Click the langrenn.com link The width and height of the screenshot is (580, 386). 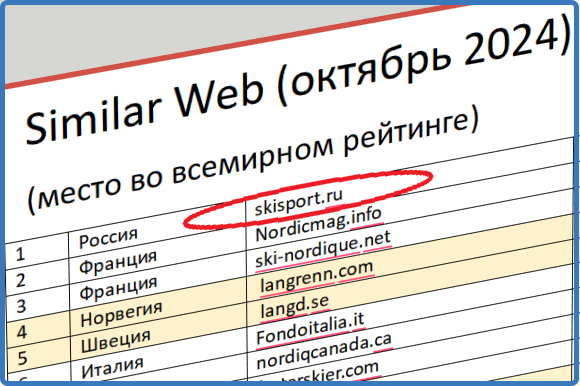coord(317,278)
